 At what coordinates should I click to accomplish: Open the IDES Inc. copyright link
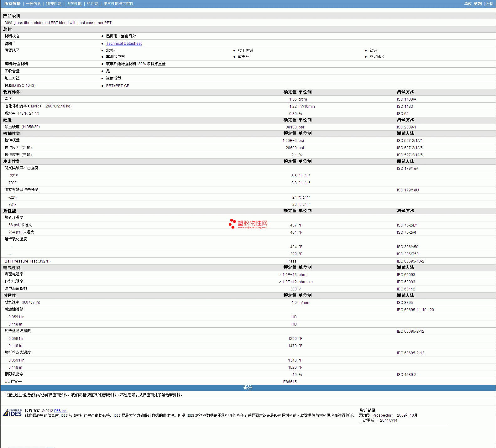[60, 411]
